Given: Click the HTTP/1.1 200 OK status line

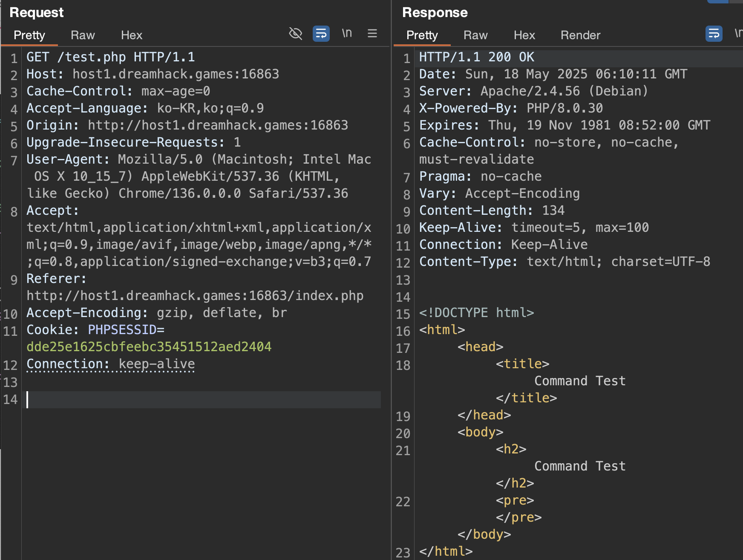Looking at the screenshot, I should tap(476, 57).
